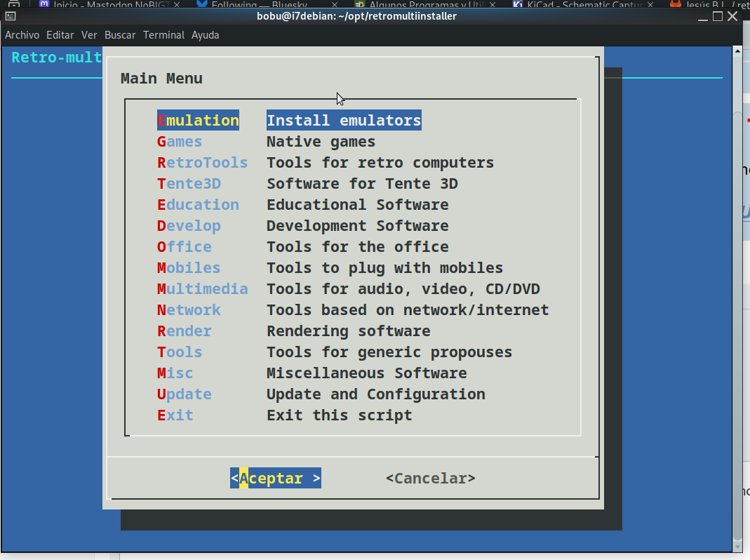The height and width of the screenshot is (560, 750).
Task: Select the Emulation menu entry
Action: point(198,120)
